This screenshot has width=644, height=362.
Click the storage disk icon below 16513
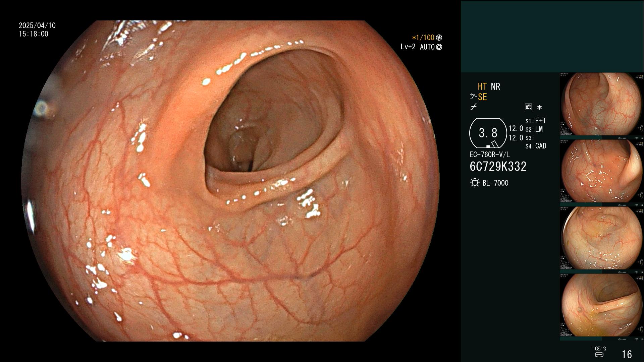point(599,355)
